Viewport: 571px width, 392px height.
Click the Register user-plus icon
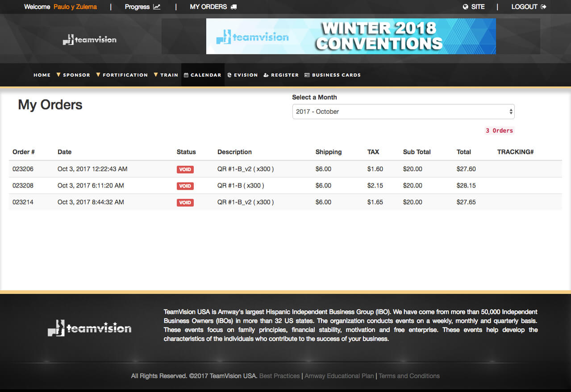[266, 75]
